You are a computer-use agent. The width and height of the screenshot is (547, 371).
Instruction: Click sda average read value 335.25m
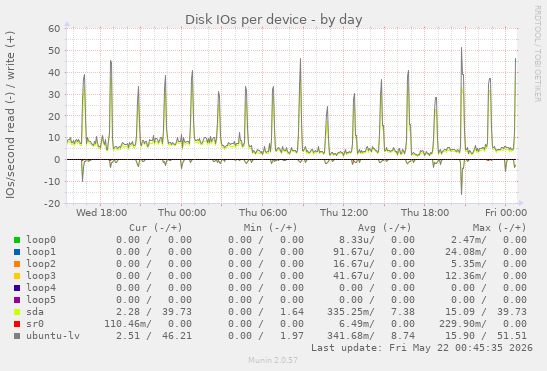(348, 312)
